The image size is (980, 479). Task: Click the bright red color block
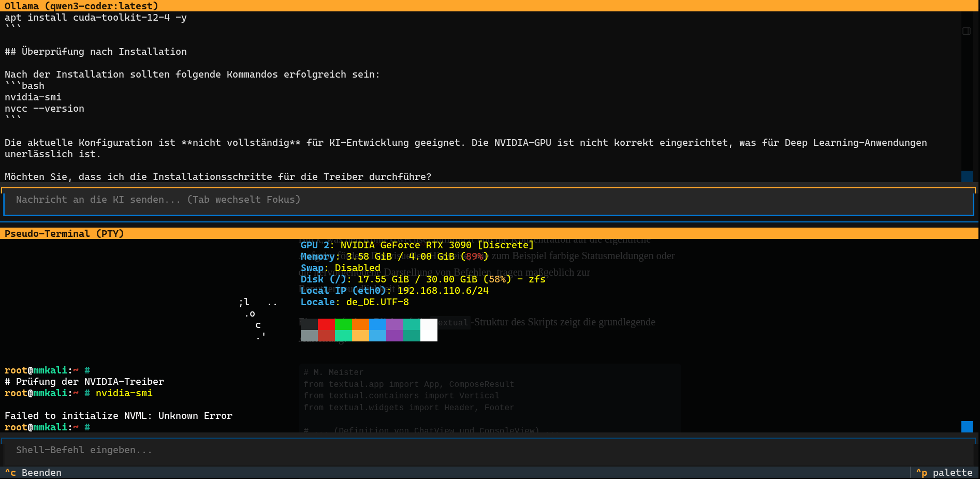pyautogui.click(x=326, y=324)
